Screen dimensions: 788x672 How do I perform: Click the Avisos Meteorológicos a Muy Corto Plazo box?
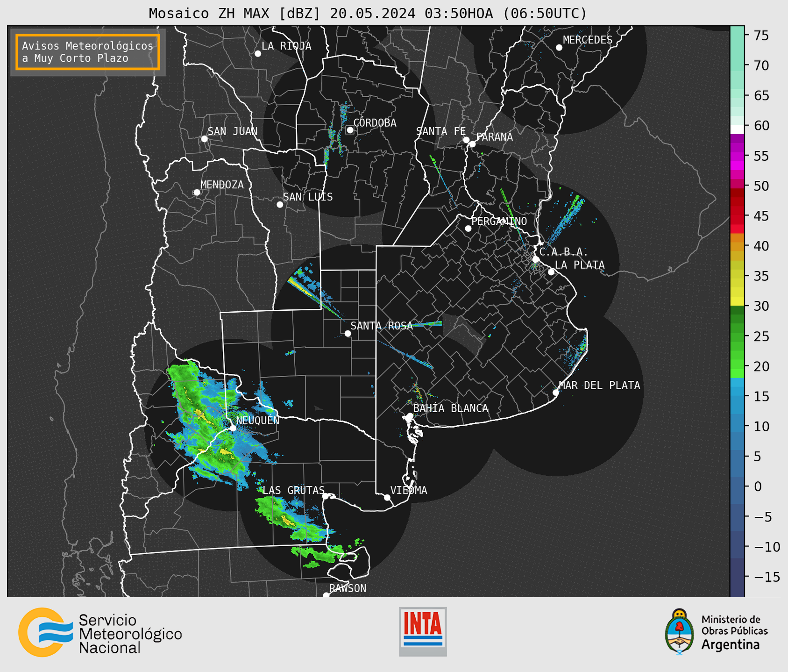pos(88,52)
